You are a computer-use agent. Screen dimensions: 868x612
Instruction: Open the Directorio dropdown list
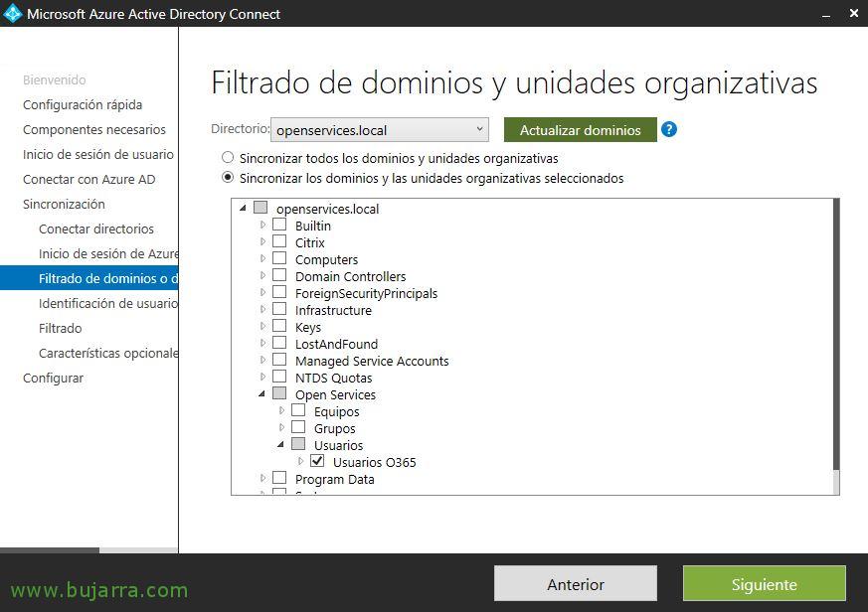[479, 129]
